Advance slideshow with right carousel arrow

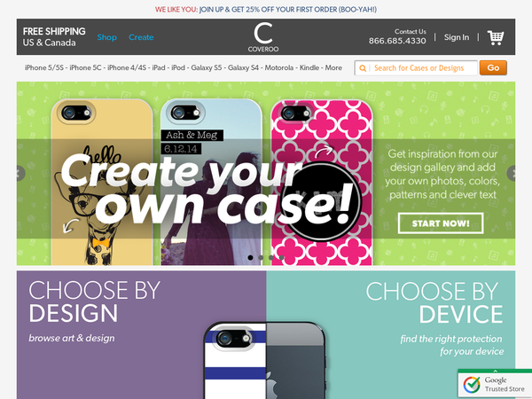[512, 173]
